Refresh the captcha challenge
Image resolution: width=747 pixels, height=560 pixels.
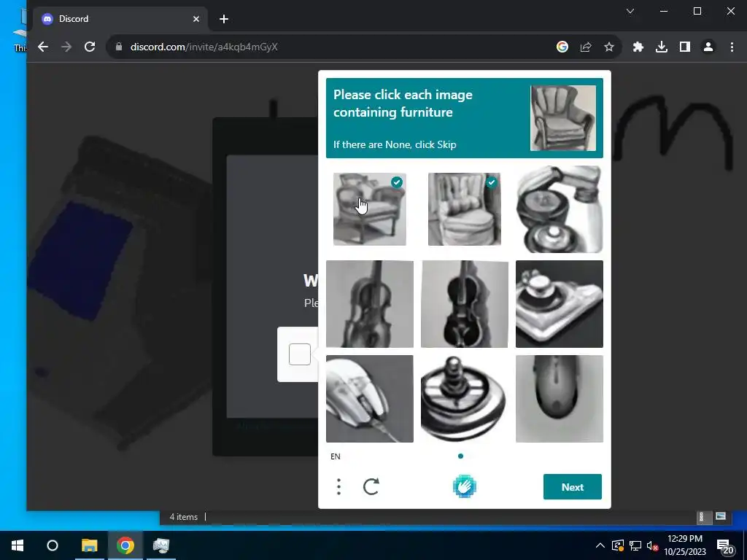pos(371,486)
